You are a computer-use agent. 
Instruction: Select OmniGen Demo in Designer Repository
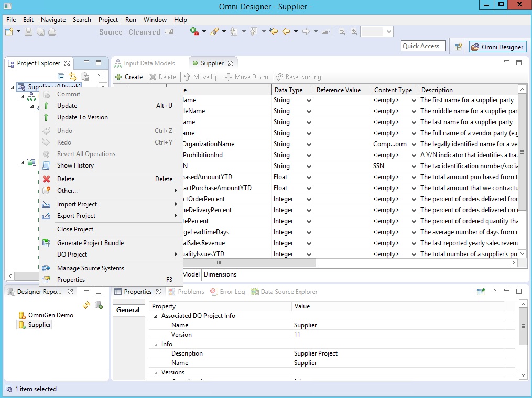[x=50, y=315]
